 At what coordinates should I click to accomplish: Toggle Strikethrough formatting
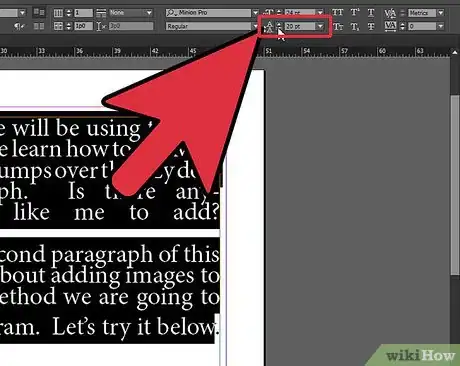[x=371, y=26]
